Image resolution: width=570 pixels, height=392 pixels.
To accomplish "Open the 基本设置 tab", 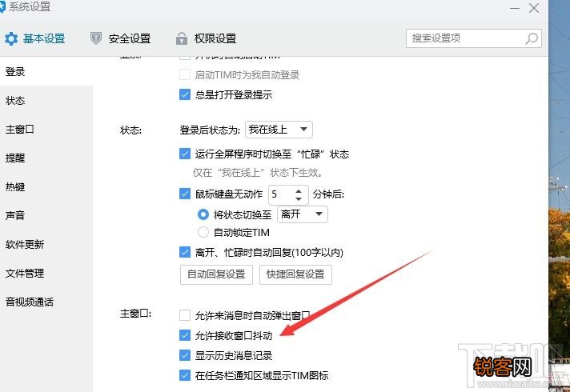I will 34,38.
